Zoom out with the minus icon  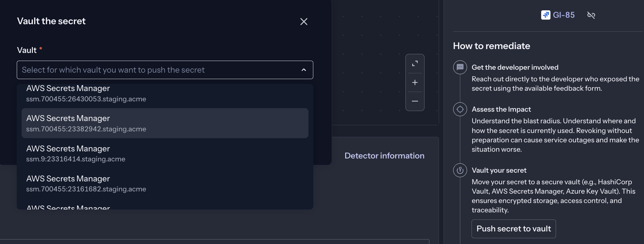[415, 101]
